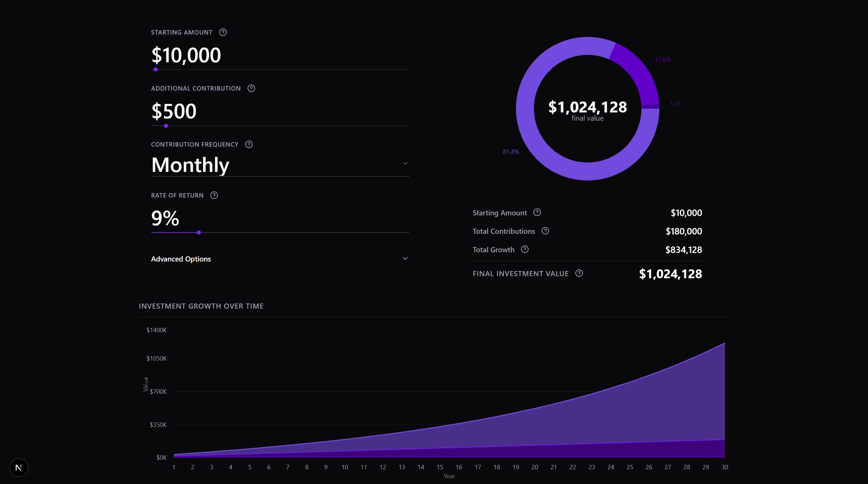The height and width of the screenshot is (484, 868).
Task: Click year 30 on the growth chart axis
Action: coord(725,467)
